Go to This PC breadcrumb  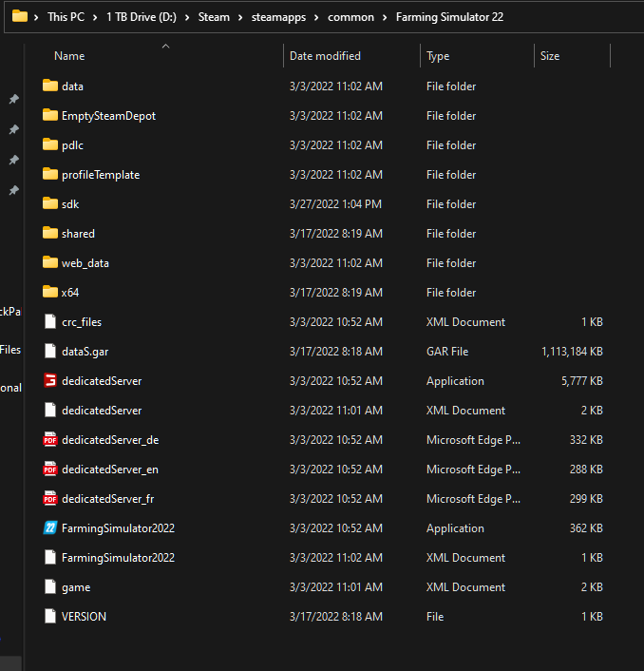pyautogui.click(x=66, y=17)
